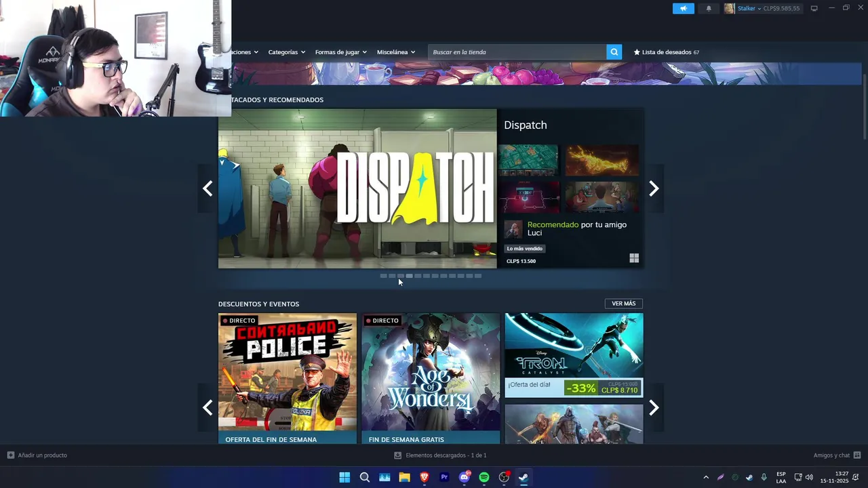868x488 pixels.
Task: Open File Explorer from taskbar
Action: click(x=405, y=477)
